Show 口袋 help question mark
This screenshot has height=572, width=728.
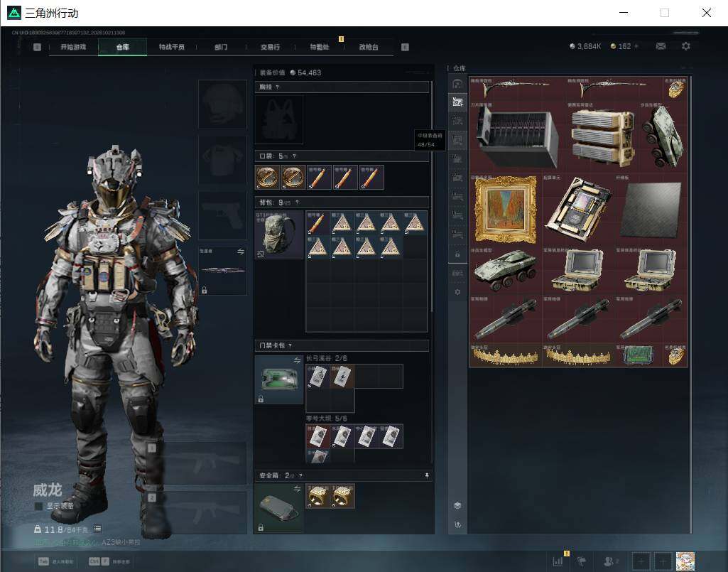294,156
